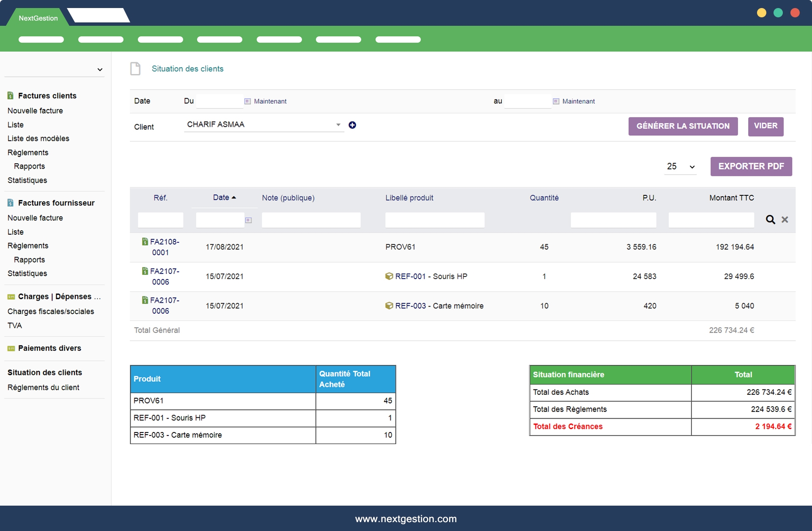This screenshot has width=812, height=531.
Task: Open Situation des clients in sidebar
Action: tap(44, 372)
